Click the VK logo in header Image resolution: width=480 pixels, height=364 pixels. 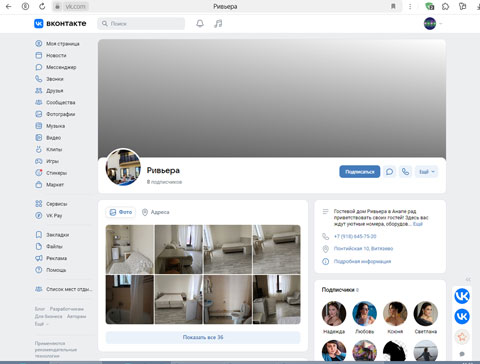click(60, 23)
